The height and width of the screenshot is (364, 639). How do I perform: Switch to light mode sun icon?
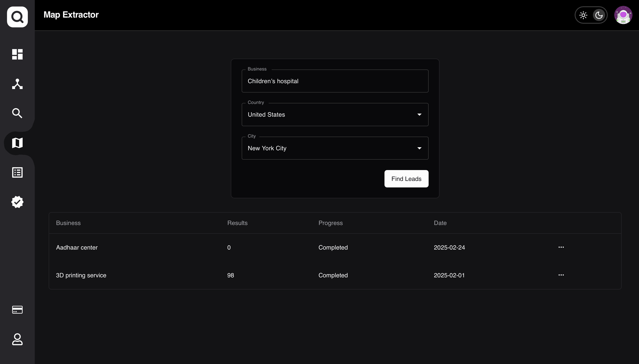click(x=583, y=15)
